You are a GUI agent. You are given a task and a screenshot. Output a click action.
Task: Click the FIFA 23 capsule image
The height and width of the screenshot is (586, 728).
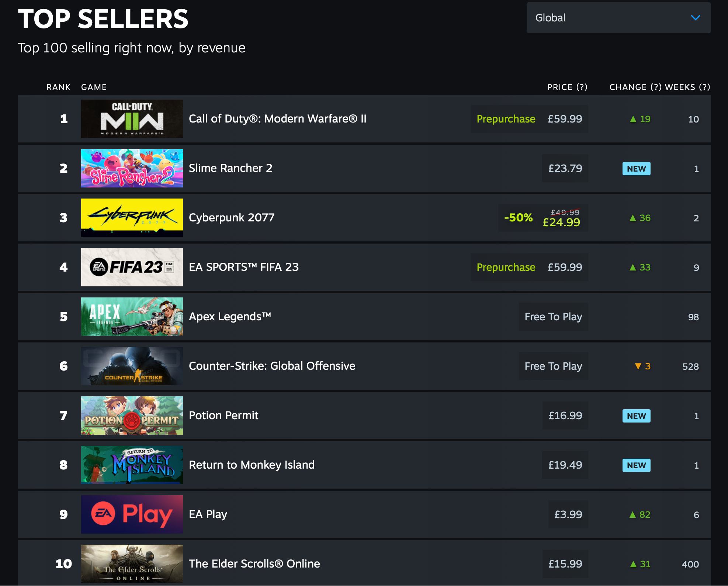click(132, 267)
